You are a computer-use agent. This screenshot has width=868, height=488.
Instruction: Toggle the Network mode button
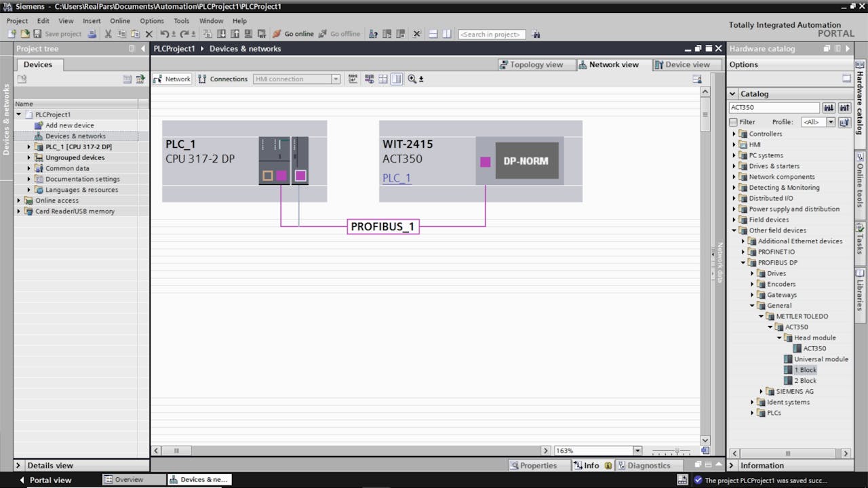[172, 79]
